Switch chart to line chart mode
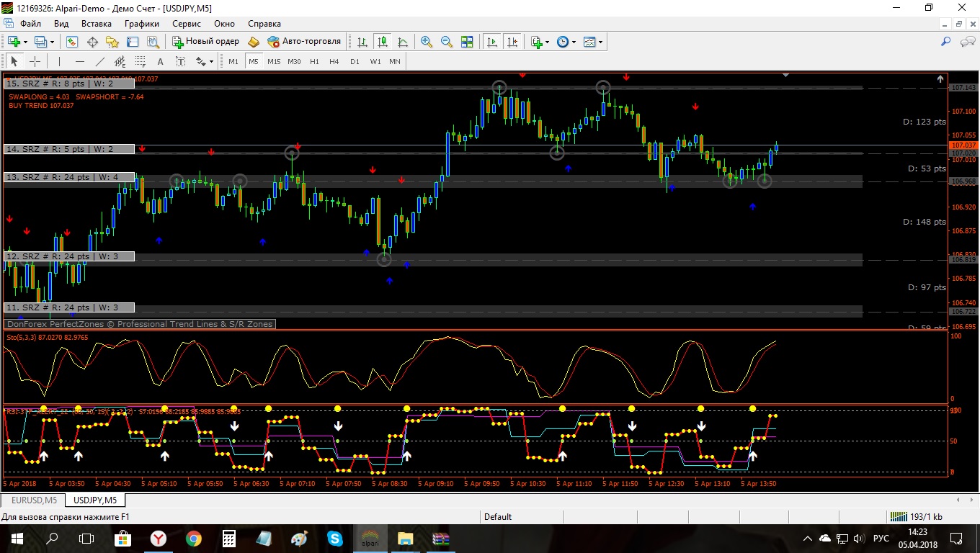This screenshot has height=553, width=980. tap(403, 42)
